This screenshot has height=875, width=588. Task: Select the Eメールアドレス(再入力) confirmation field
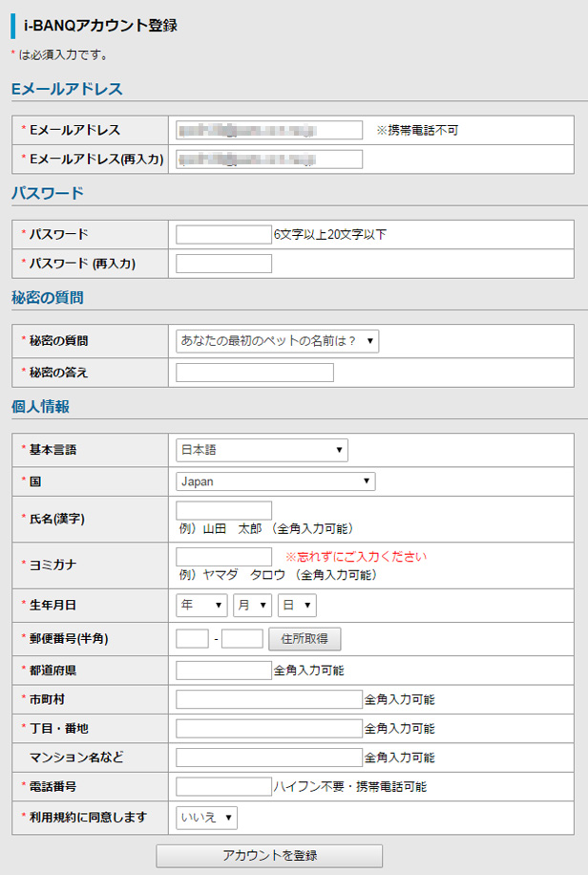click(267, 160)
